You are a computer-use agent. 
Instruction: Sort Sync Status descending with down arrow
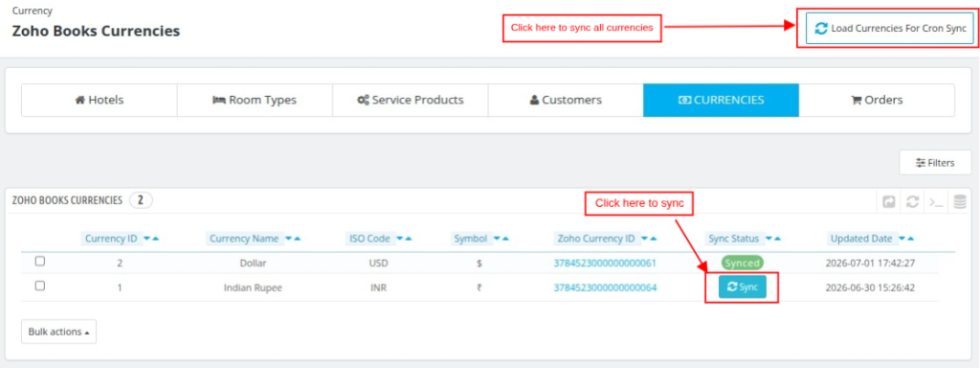coord(768,239)
